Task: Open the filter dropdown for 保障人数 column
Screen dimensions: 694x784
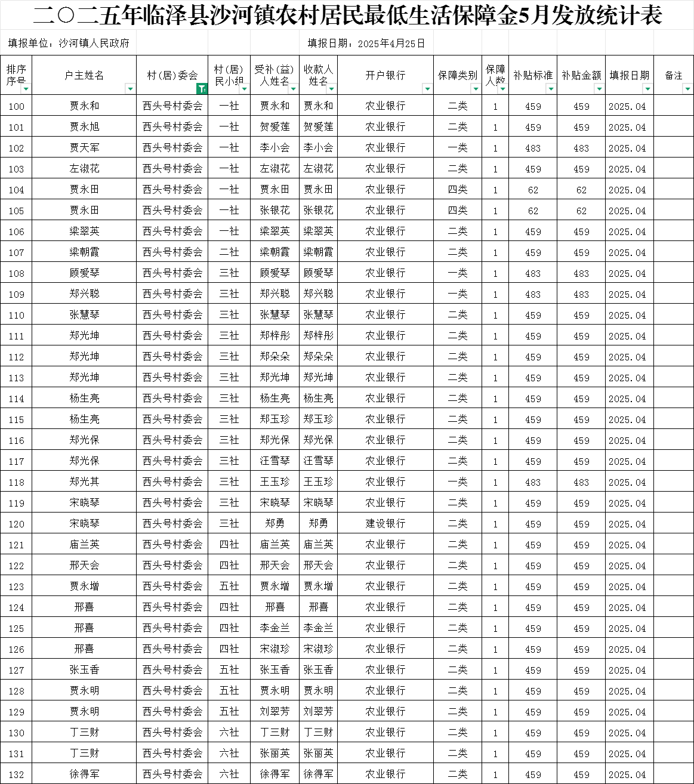Action: 502,89
